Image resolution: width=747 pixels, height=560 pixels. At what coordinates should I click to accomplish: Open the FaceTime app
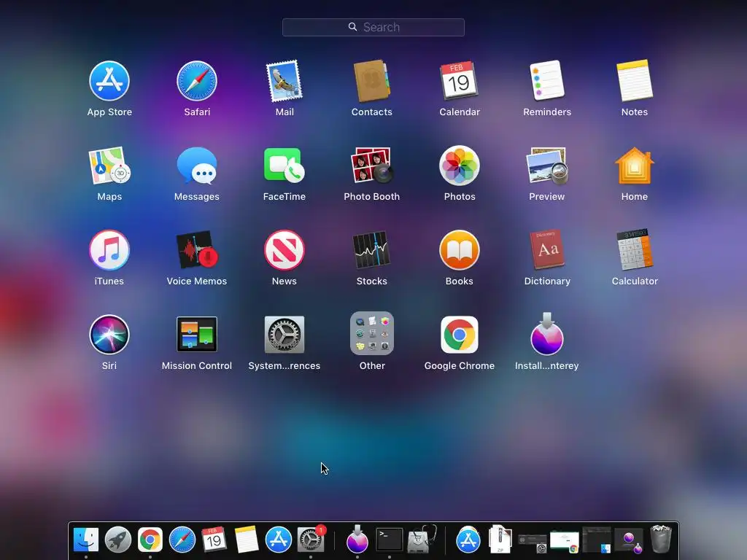(285, 166)
